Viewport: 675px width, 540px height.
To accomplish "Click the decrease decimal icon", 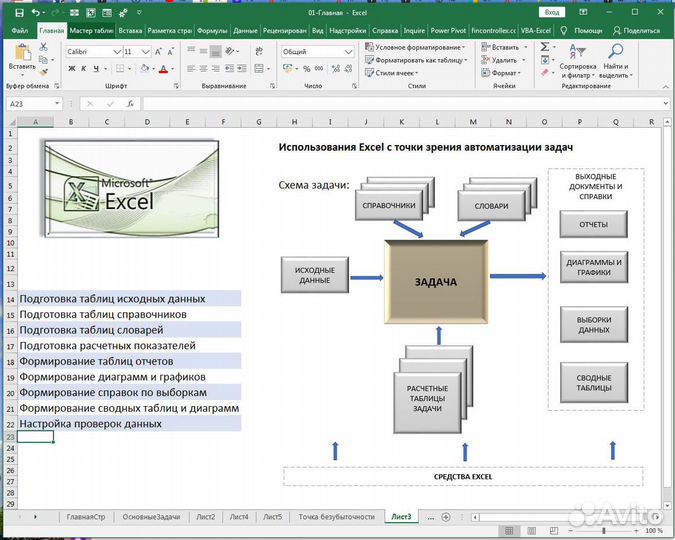I will coord(348,68).
